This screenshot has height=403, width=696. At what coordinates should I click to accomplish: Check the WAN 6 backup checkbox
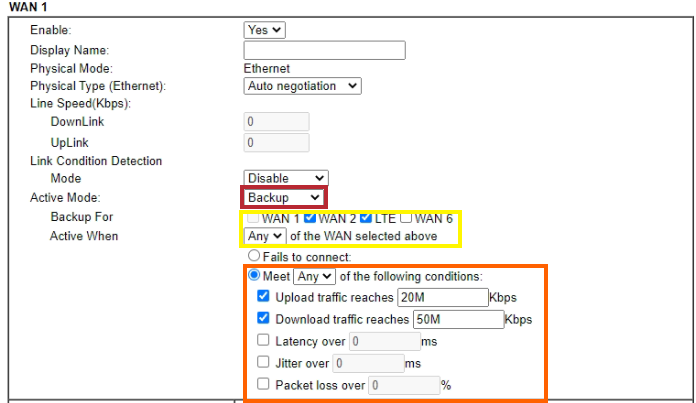coord(406,217)
